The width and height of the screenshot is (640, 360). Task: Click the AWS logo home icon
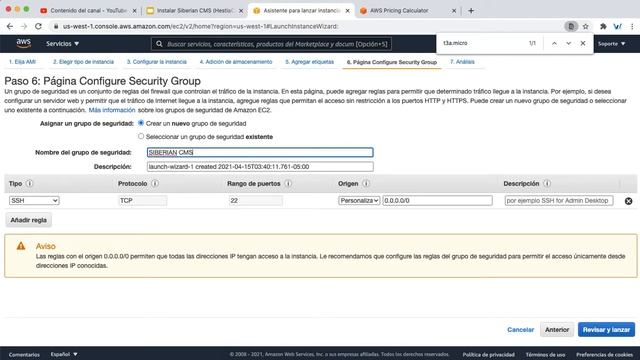(24, 43)
